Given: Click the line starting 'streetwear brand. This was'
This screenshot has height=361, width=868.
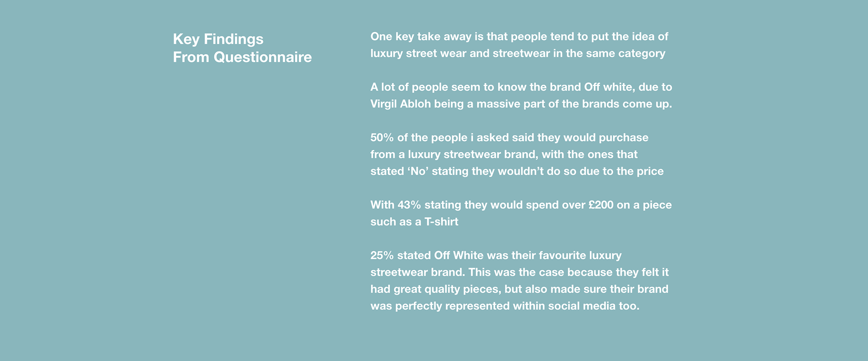Looking at the screenshot, I should [519, 272].
